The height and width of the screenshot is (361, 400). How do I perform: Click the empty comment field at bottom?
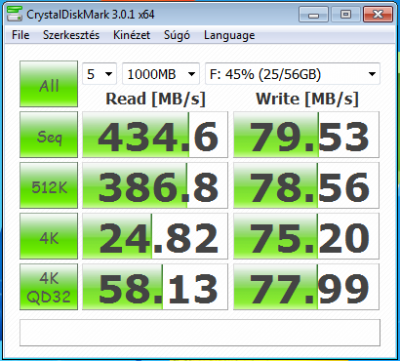coord(200,333)
